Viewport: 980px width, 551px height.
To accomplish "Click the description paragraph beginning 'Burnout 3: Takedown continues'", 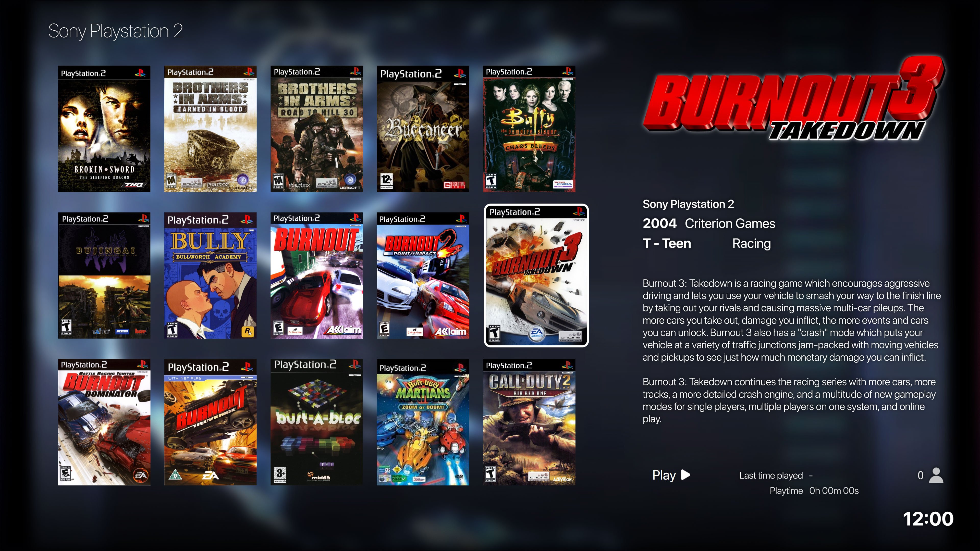I will click(x=789, y=400).
